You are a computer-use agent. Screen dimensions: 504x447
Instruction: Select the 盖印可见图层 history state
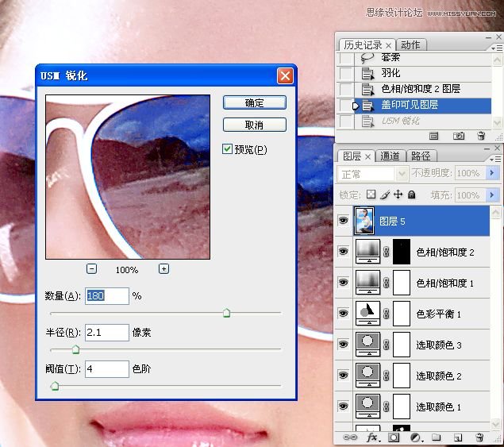pos(423,105)
